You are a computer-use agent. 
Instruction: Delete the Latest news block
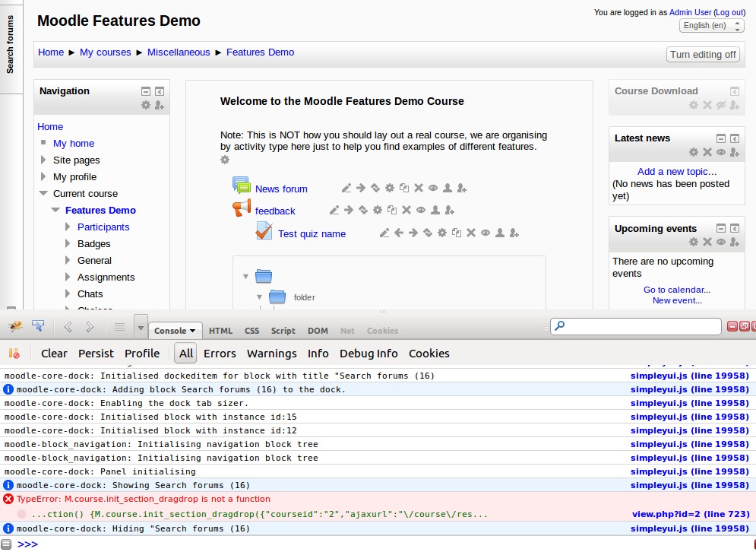click(707, 152)
